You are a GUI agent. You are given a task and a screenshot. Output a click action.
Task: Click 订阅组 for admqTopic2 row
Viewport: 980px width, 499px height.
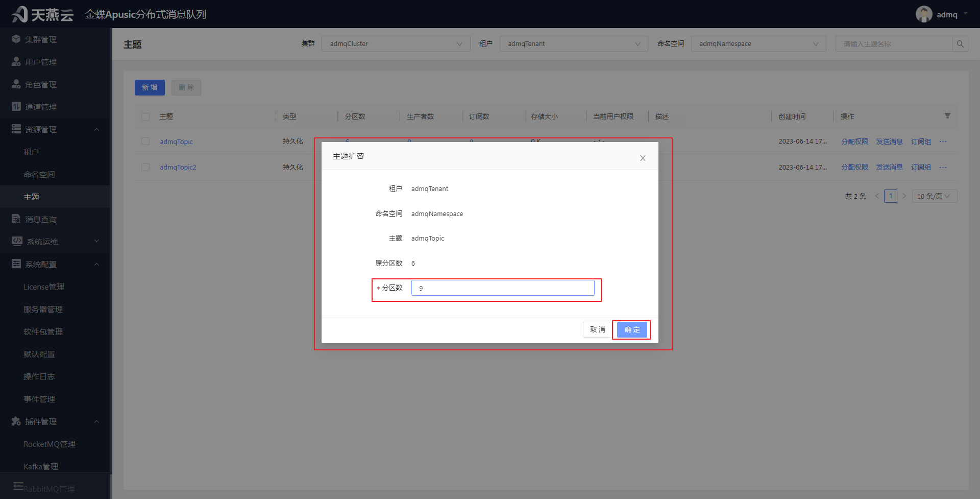(x=921, y=168)
